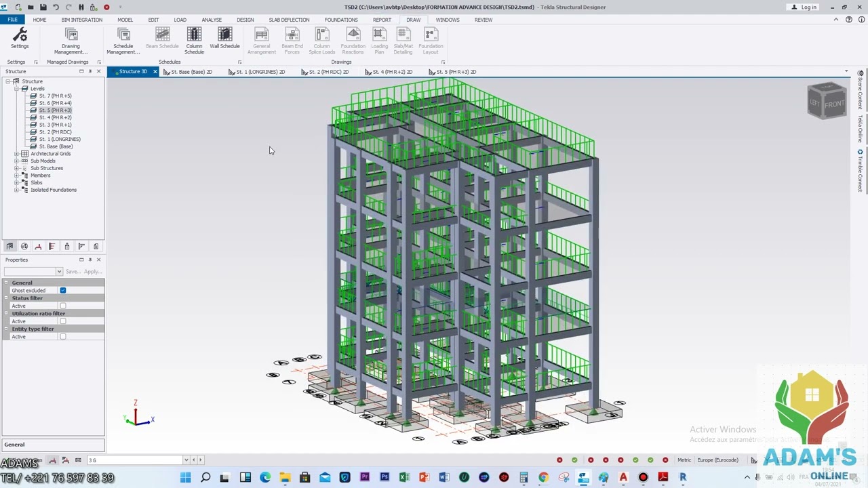Expand the Sub Models tree node
This screenshot has width=868, height=488.
click(16, 161)
